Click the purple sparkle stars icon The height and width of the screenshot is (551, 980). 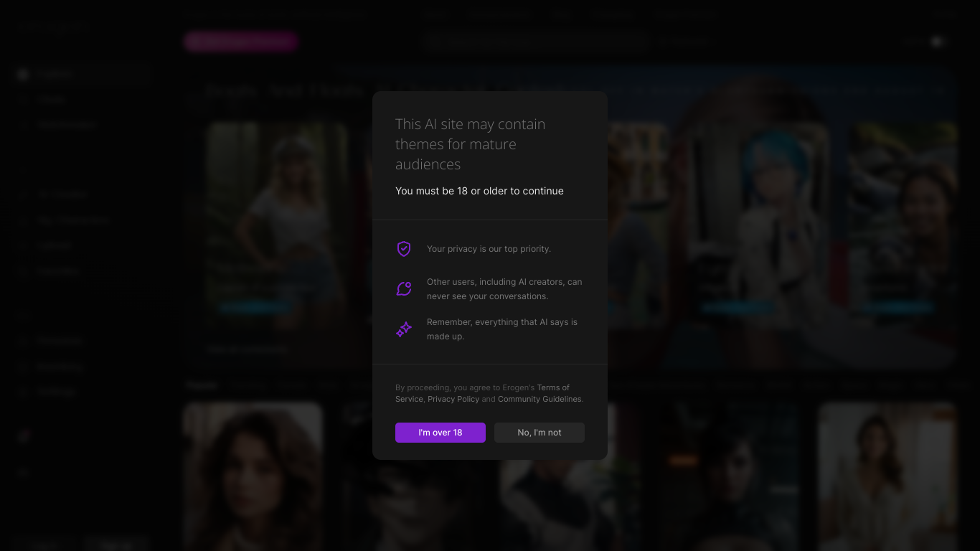[x=404, y=329]
